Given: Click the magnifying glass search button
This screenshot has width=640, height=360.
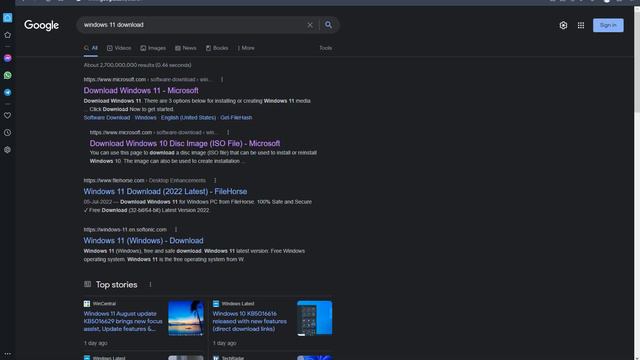Looking at the screenshot, I should [x=328, y=25].
